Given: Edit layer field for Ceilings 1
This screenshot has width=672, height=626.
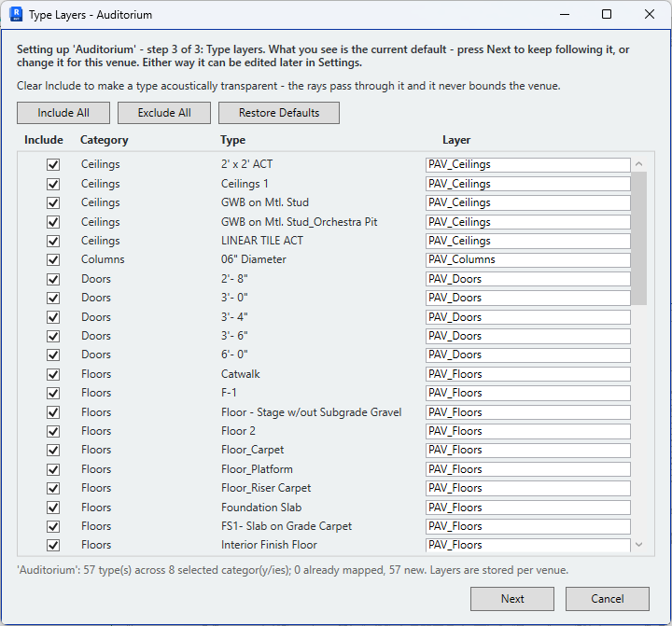Looking at the screenshot, I should click(x=528, y=184).
